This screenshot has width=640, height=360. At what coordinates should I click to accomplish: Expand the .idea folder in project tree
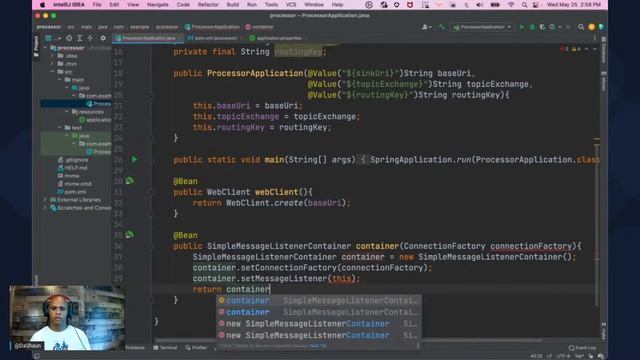tap(52, 56)
